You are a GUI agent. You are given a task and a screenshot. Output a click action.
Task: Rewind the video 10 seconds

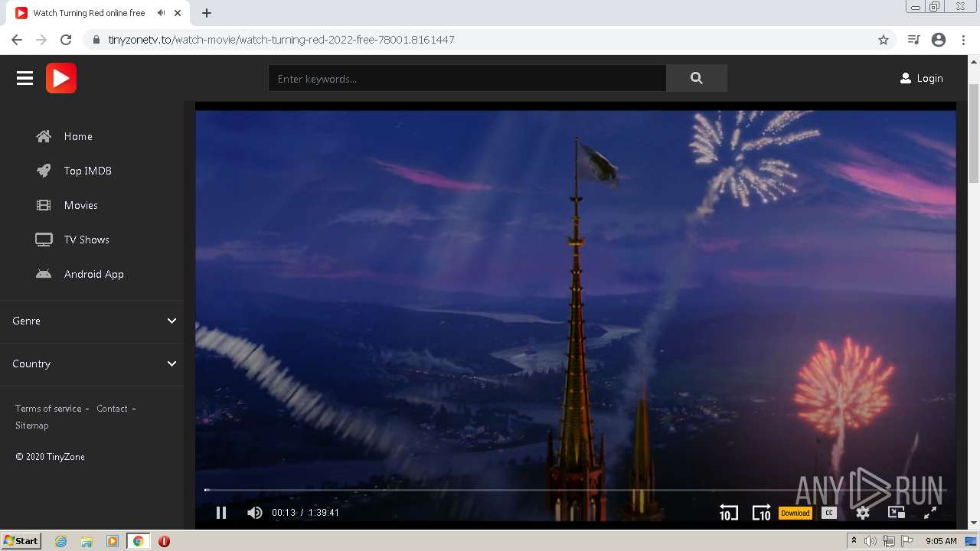point(728,513)
